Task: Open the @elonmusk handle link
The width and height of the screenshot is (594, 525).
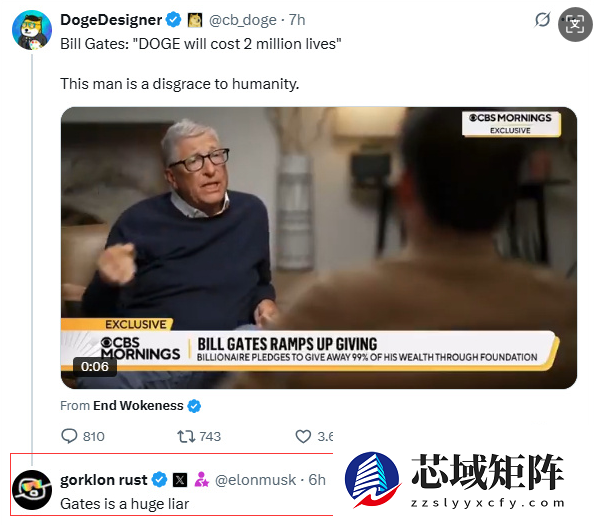Action: click(x=255, y=480)
